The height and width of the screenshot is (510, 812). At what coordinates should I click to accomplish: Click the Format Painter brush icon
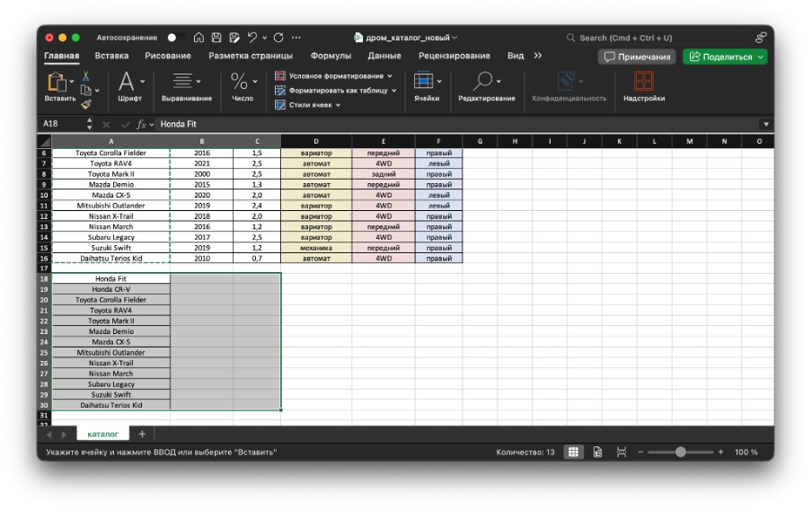click(86, 104)
